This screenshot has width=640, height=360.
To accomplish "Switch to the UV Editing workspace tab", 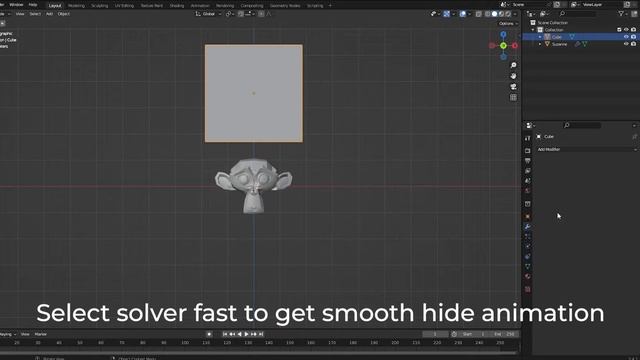I will coord(124,6).
